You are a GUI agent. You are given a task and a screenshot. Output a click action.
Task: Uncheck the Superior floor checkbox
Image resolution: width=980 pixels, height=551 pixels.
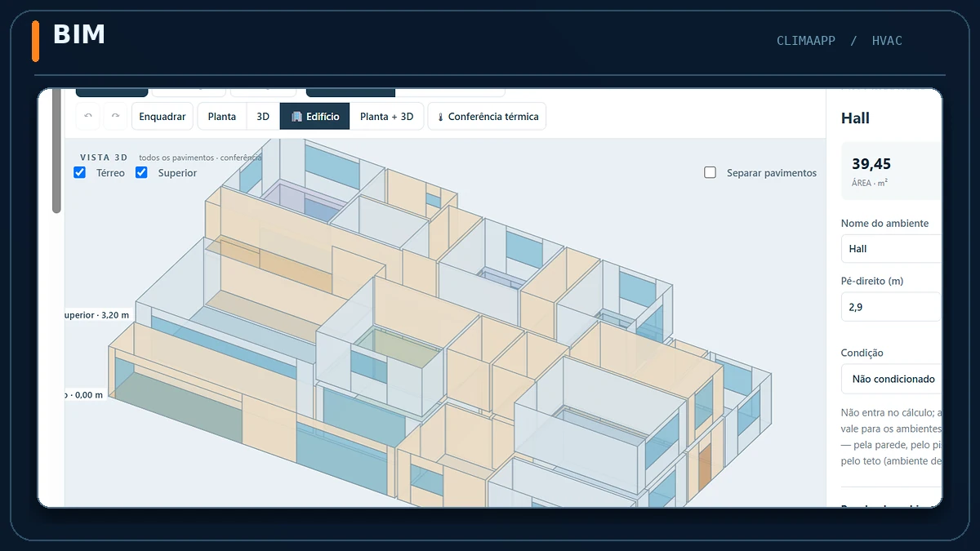point(141,172)
